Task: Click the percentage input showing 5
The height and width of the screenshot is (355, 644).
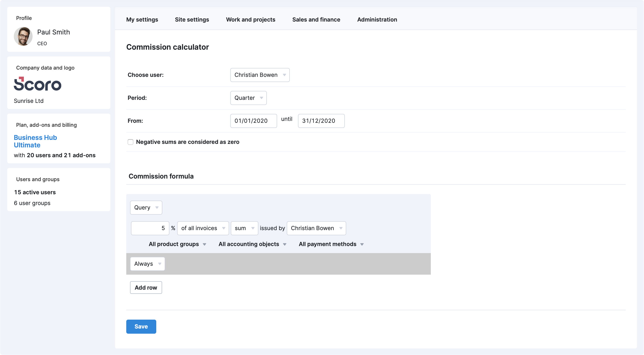Action: point(150,228)
